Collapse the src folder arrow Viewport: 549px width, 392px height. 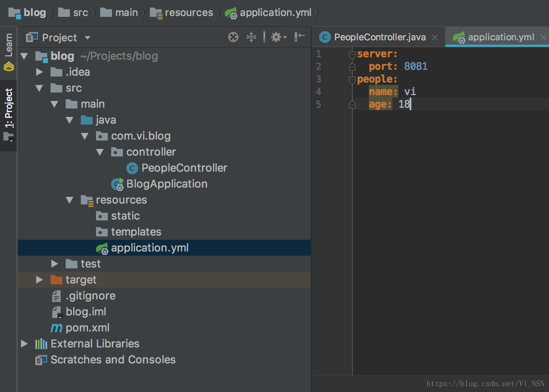point(39,88)
